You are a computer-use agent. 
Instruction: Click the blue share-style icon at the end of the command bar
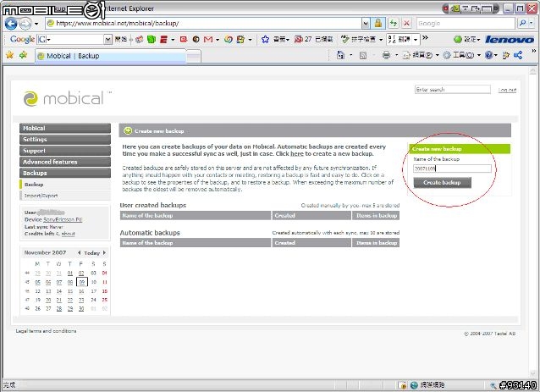518,55
